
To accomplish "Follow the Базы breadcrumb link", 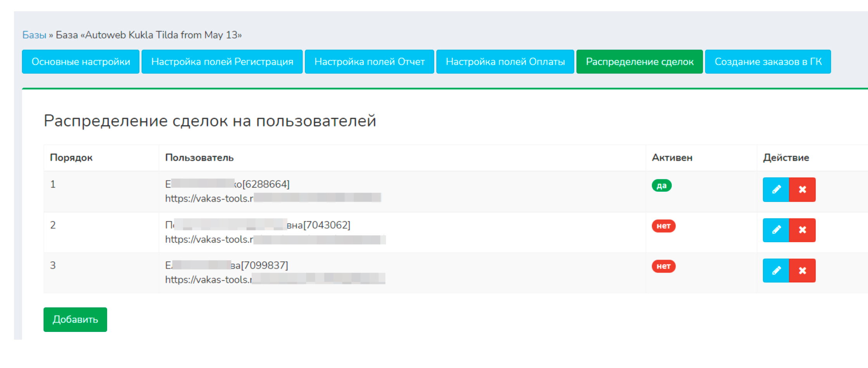I will tap(34, 35).
